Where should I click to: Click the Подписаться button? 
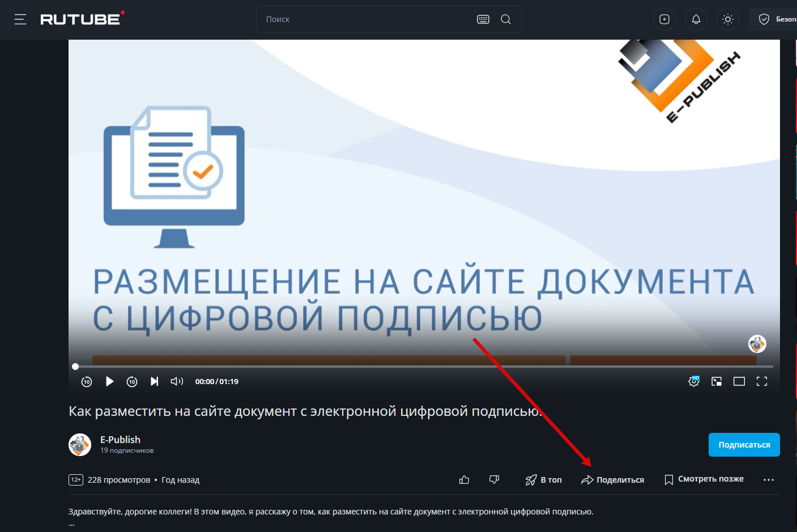pyautogui.click(x=744, y=445)
